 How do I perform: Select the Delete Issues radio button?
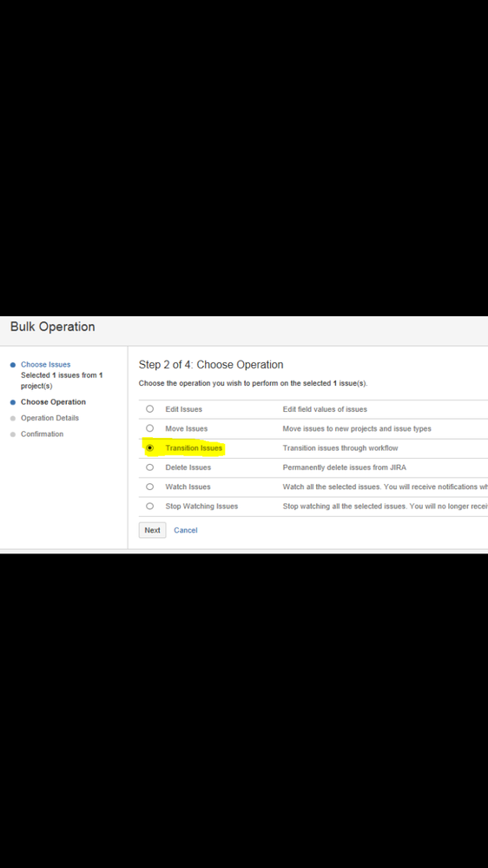[x=149, y=467]
